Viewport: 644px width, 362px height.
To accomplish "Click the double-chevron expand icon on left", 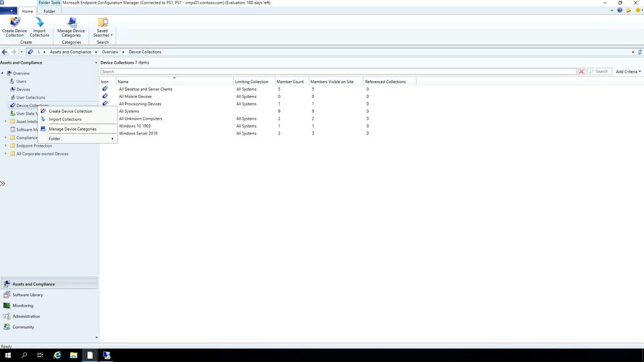I will tap(3, 184).
